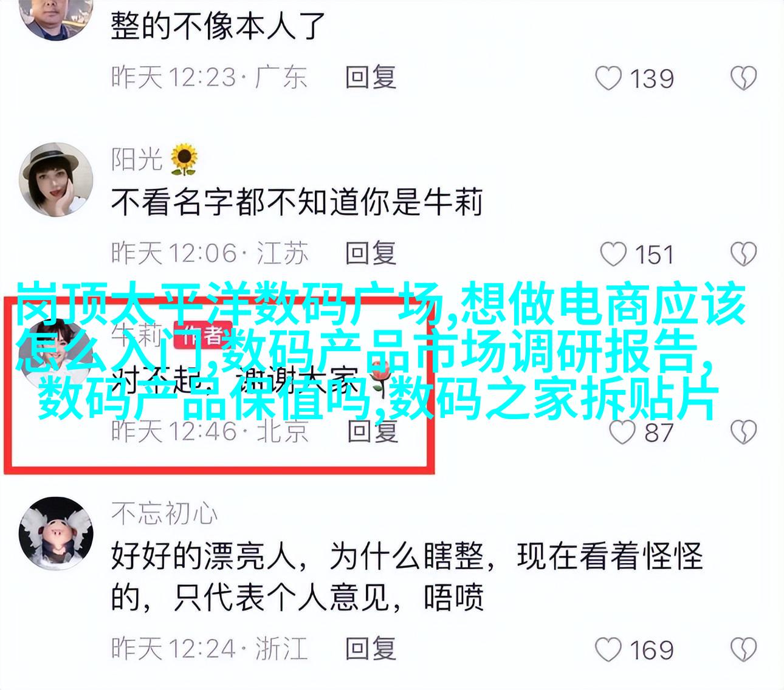
Task: Tap broken heart on 不忘初心's comment
Action: click(743, 650)
